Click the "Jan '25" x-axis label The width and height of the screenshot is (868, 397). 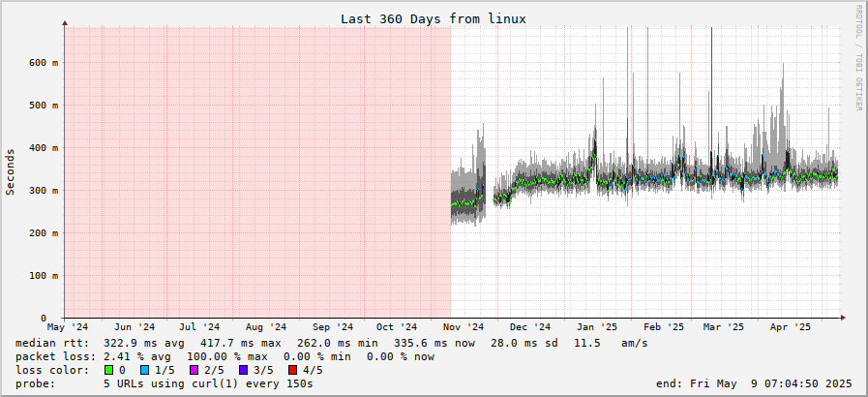click(x=597, y=327)
